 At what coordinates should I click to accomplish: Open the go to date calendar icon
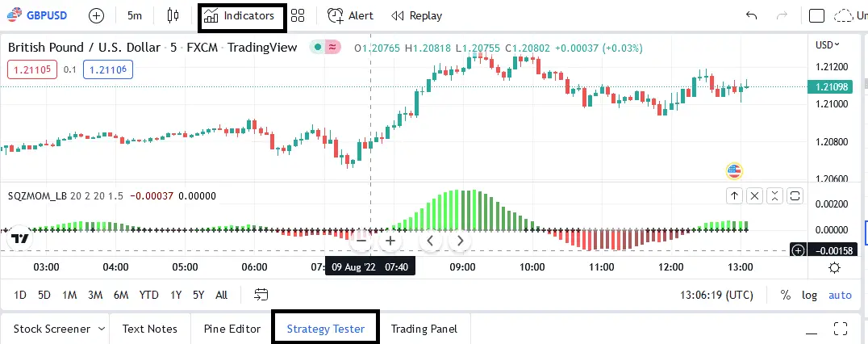pos(261,296)
